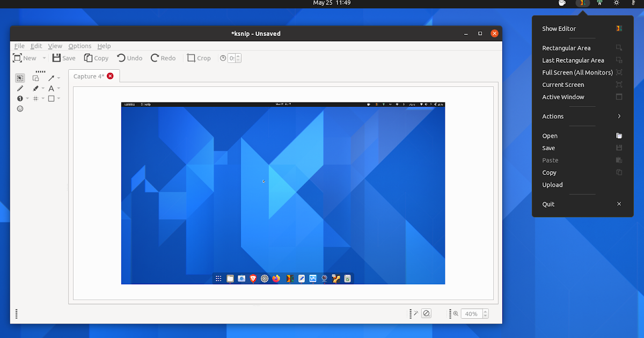Screen dimensions: 644x338
Task: Open the Options menu
Action: (x=79, y=46)
